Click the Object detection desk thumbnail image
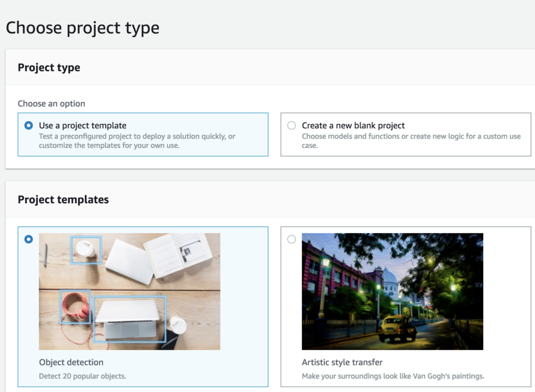 (x=130, y=291)
